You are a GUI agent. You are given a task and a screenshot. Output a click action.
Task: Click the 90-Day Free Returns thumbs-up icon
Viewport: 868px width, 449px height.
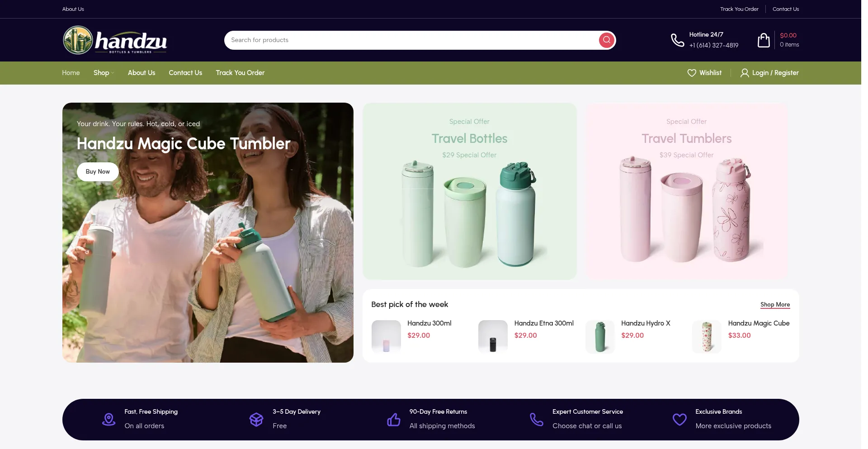tap(394, 419)
